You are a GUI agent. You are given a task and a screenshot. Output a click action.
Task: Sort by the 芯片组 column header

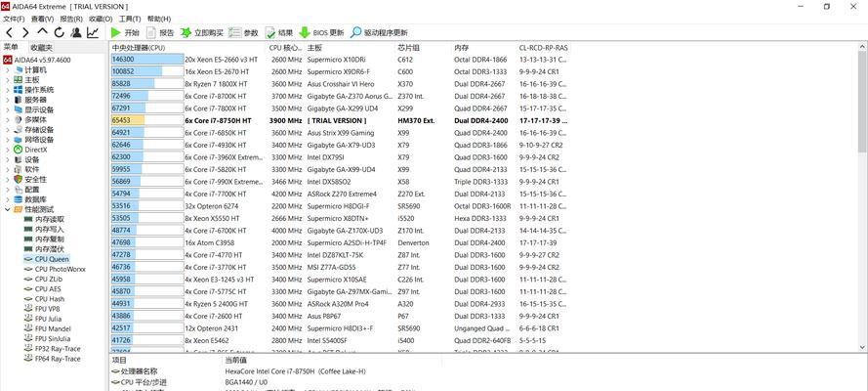[425, 48]
